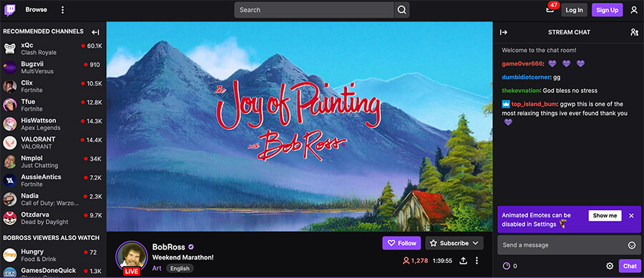Screen dimensions: 644x278
Task: Open BobRoss channel name link
Action: click(169, 247)
